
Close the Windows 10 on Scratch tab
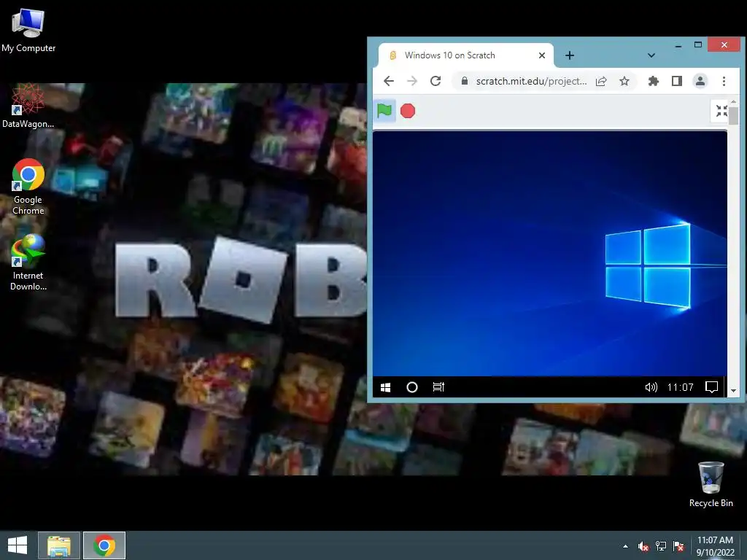(542, 55)
